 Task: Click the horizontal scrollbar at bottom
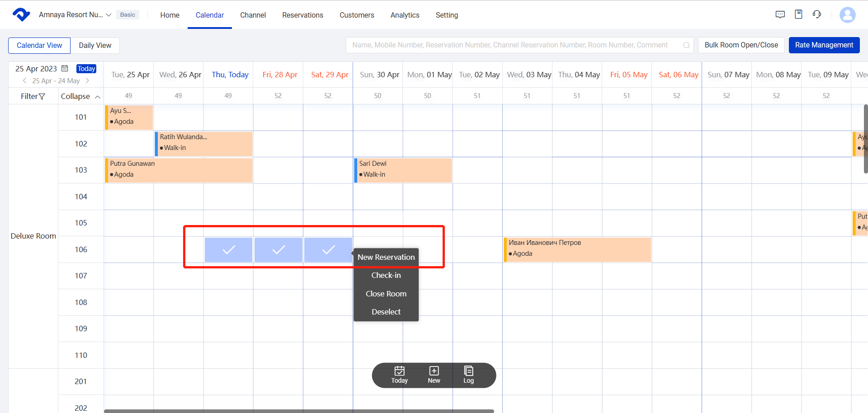coord(298,411)
